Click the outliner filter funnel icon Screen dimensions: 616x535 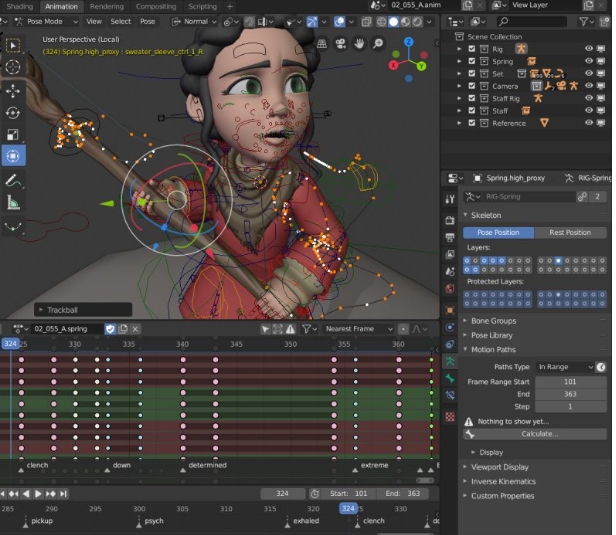[584, 22]
